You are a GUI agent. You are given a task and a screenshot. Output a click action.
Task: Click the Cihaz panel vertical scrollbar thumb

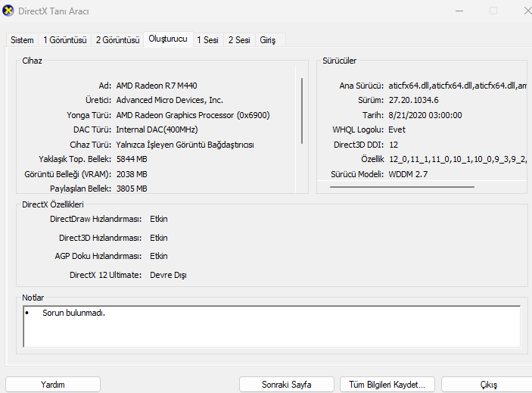(302, 111)
